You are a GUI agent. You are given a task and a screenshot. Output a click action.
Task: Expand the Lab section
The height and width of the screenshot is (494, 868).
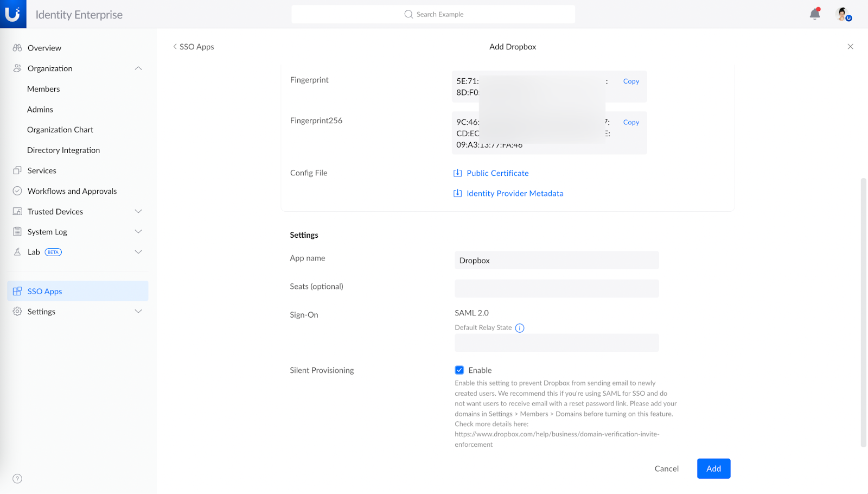tap(138, 252)
